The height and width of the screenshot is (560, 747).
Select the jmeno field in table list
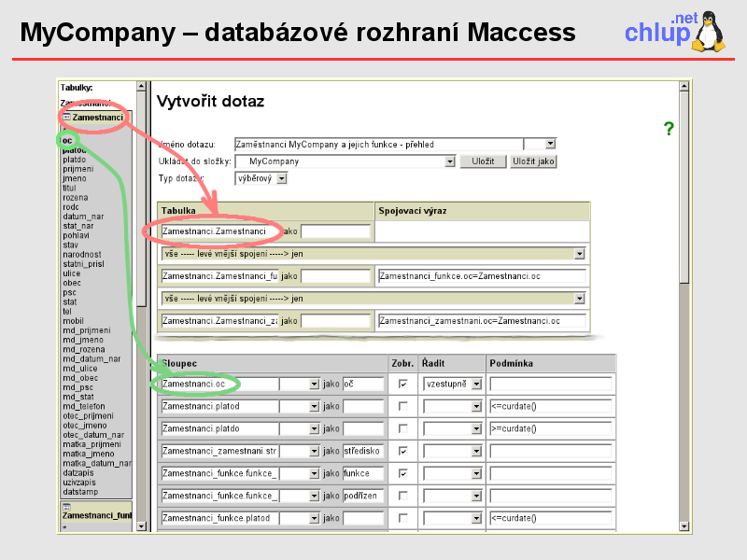coord(75,178)
